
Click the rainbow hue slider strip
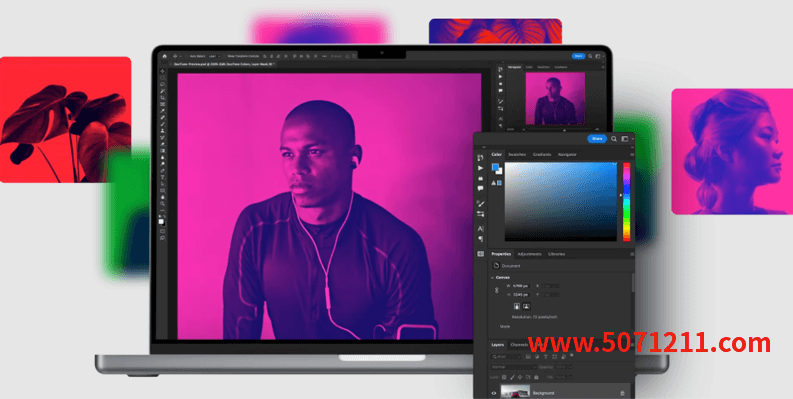627,202
